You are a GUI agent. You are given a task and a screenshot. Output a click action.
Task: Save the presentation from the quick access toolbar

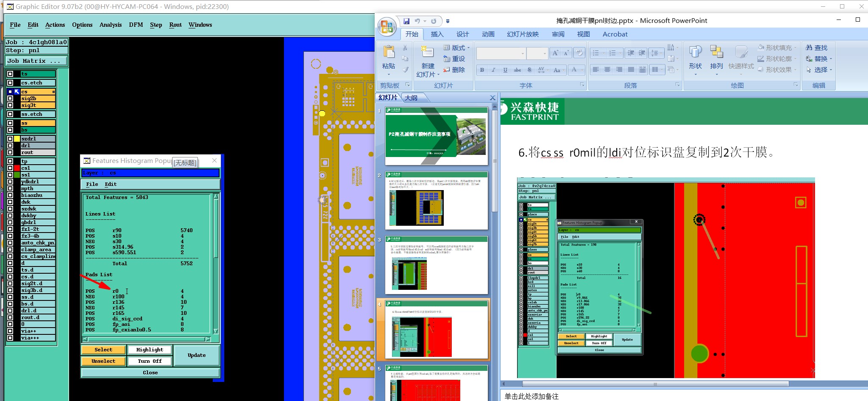[x=406, y=21]
